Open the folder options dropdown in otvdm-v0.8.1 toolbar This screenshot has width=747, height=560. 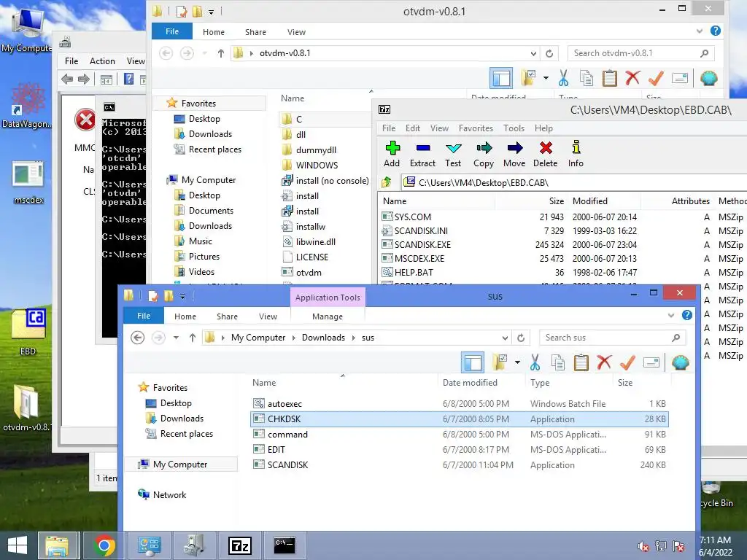[546, 78]
